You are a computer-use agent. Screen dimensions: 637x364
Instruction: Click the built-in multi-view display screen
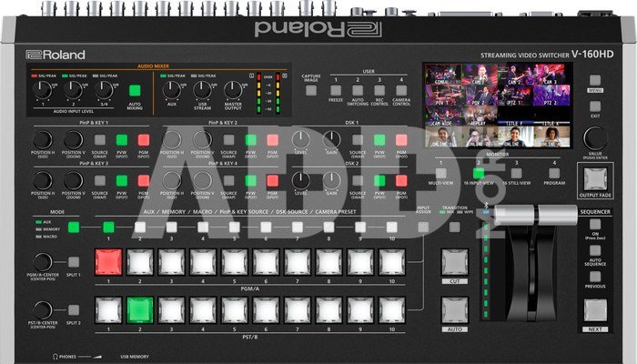pos(498,106)
